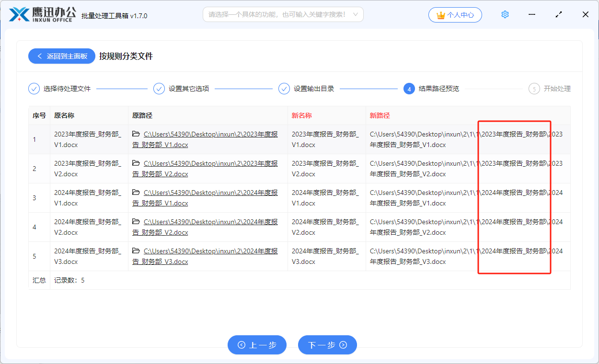Select step 5 开始处理 in wizard

[x=550, y=89]
